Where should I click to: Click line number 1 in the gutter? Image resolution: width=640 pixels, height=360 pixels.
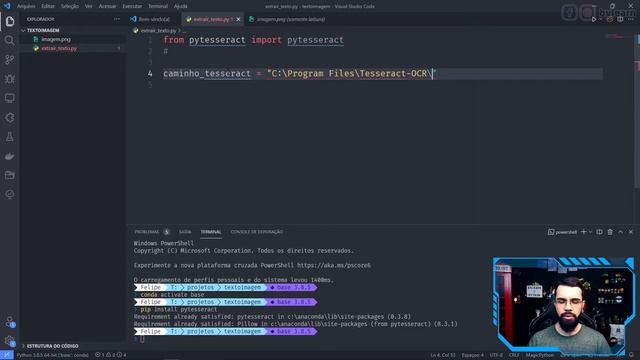[x=150, y=40]
